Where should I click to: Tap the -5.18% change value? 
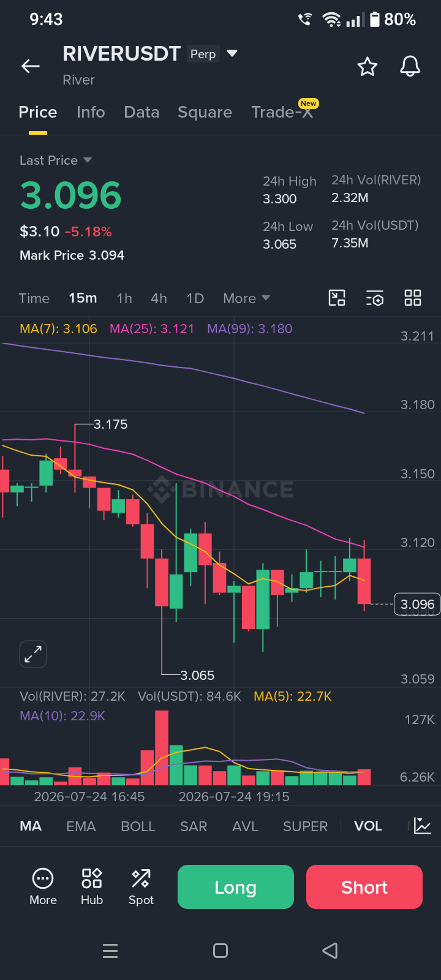coord(88,232)
